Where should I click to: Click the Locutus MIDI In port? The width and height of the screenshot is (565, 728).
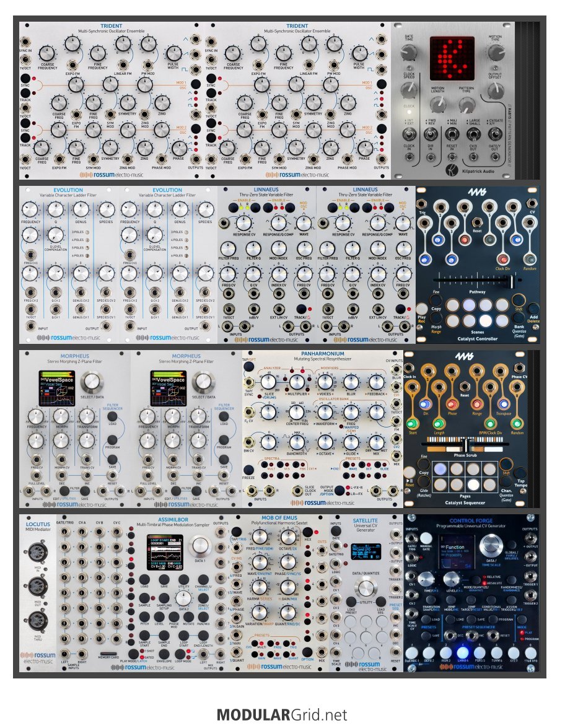38,553
